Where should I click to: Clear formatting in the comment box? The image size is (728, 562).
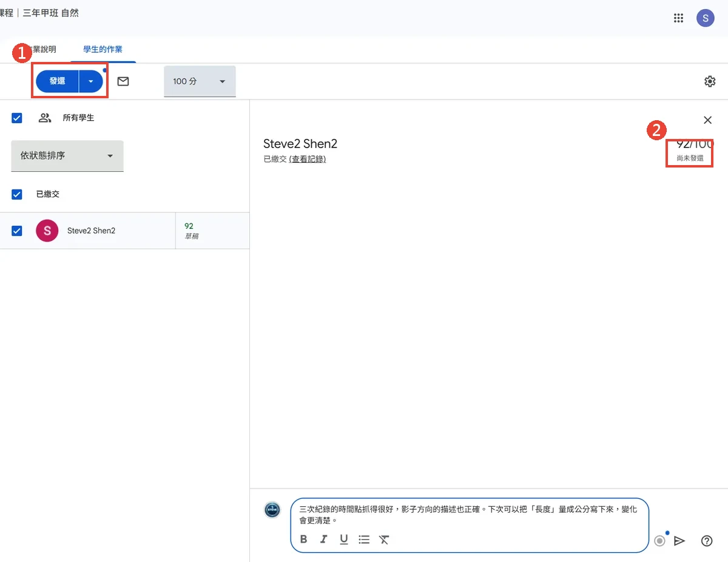click(384, 540)
